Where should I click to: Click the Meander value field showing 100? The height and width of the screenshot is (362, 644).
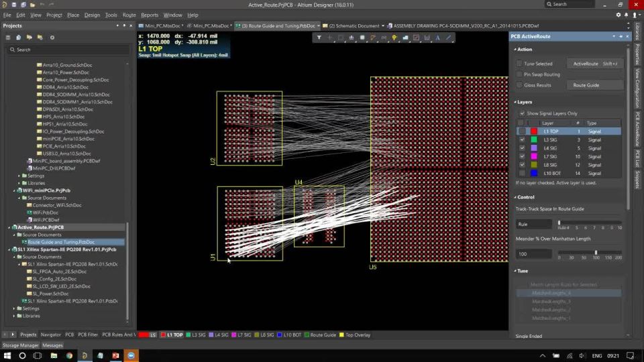533,254
